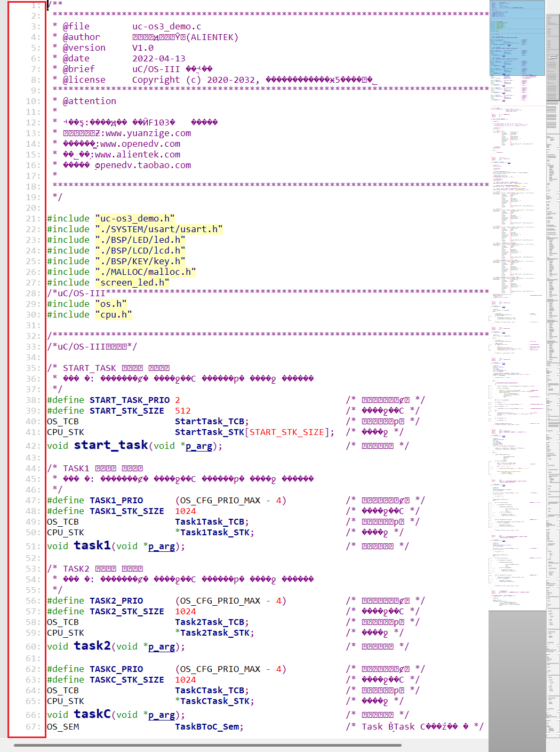560x752 pixels.
Task: Click the Task2Task_TCB variable
Action: coord(212,622)
